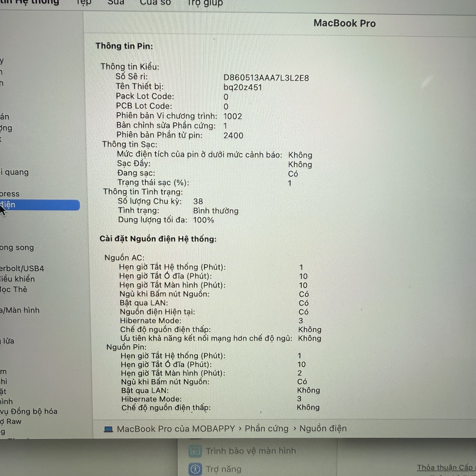The height and width of the screenshot is (476, 476).
Task: Click the PCB Lot Code label
Action: tap(144, 106)
